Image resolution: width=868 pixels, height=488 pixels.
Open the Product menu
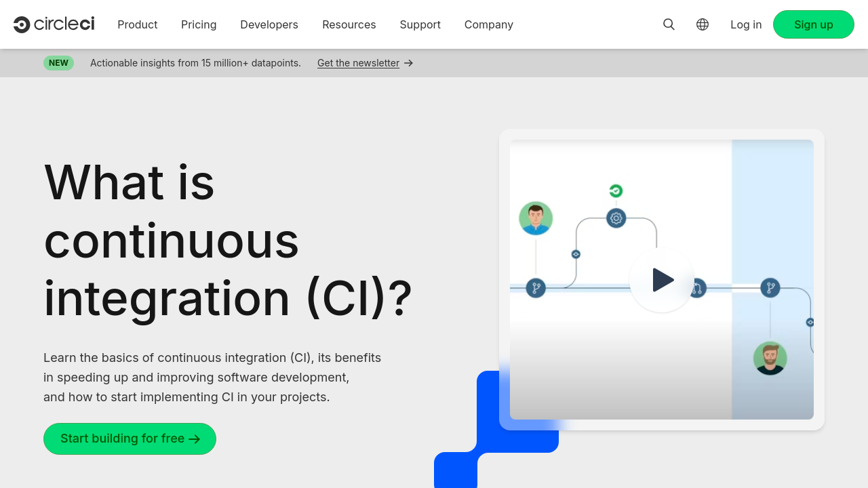(x=138, y=24)
